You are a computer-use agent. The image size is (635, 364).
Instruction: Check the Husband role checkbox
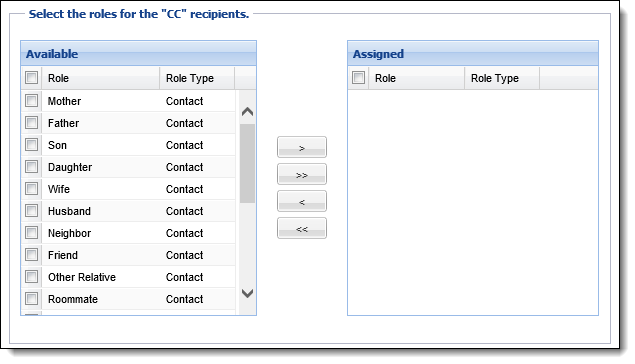click(x=32, y=211)
